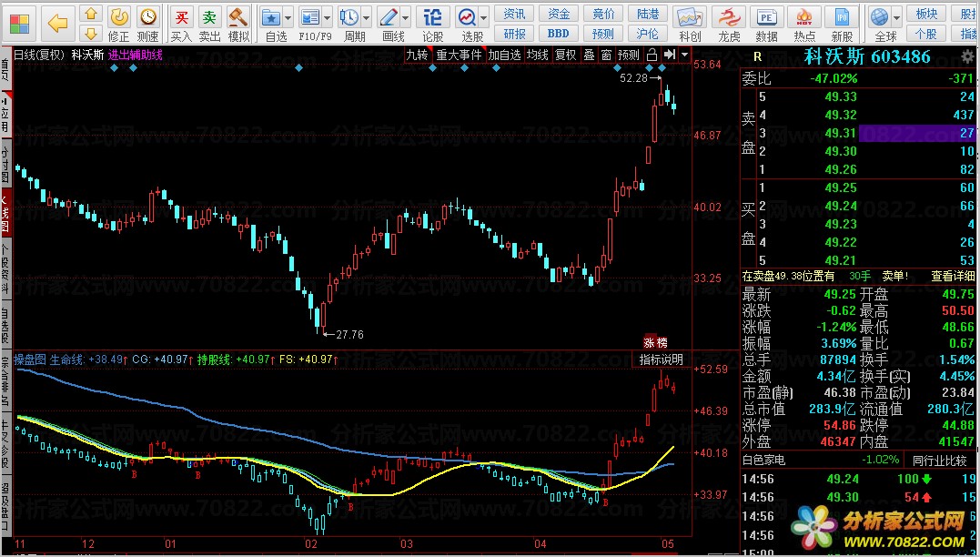
Task: Open the 卖出 sell icon
Action: pos(210,17)
